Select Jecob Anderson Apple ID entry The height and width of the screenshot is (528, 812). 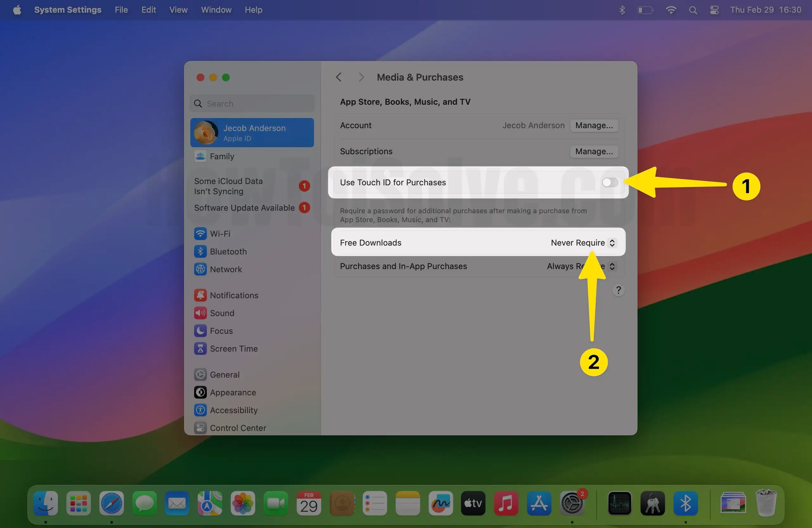click(252, 132)
